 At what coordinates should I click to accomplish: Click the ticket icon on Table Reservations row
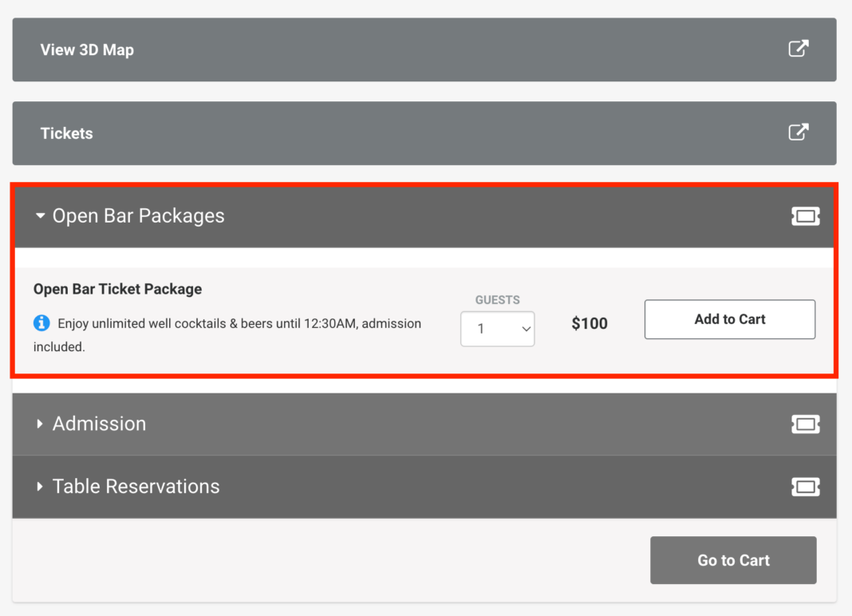[805, 487]
